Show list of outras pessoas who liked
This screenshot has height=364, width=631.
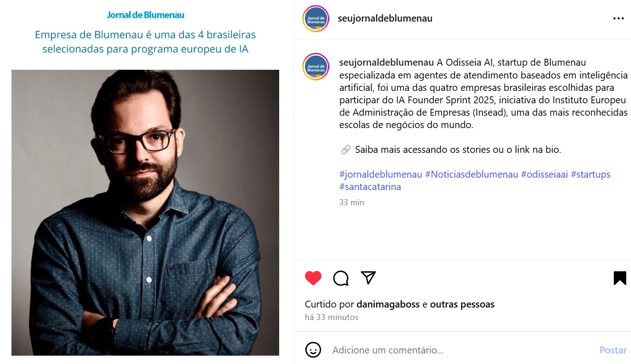coord(462,304)
